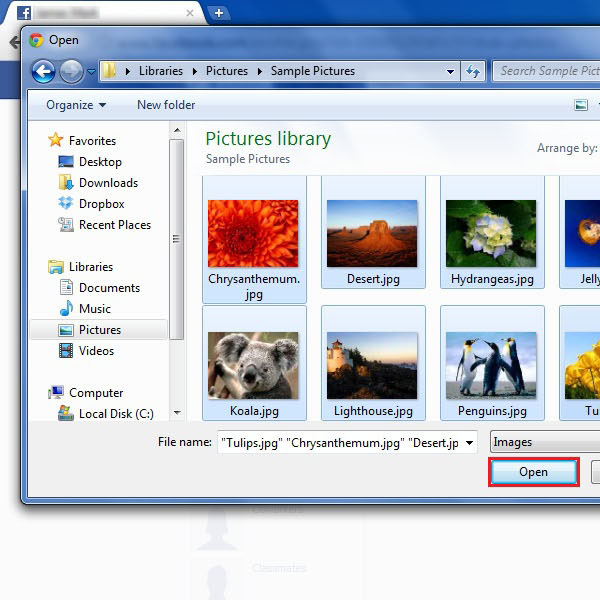Expand the arrow before Libraries in the breadcrumb
Screen dimensions: 600x600
[128, 71]
